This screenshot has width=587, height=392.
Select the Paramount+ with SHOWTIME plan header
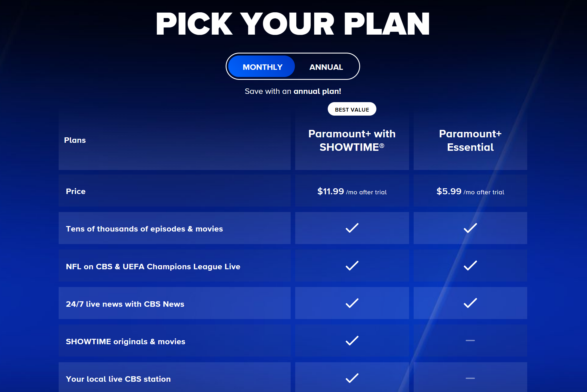(352, 140)
